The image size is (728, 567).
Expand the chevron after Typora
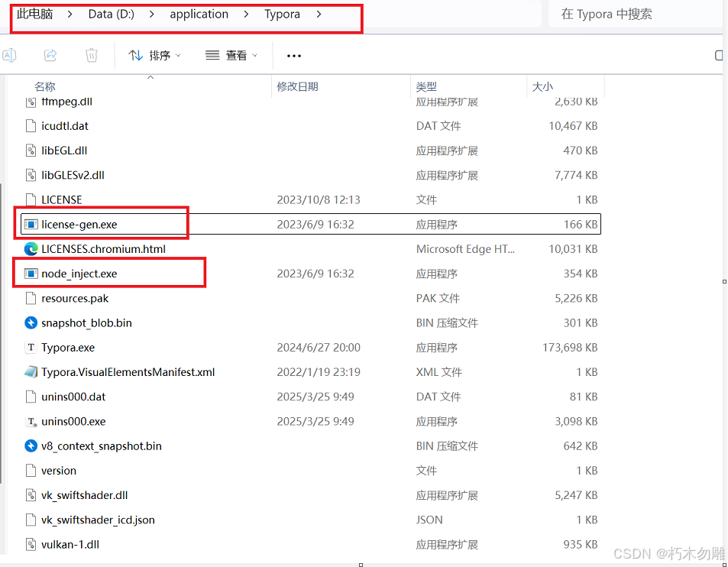tap(319, 15)
